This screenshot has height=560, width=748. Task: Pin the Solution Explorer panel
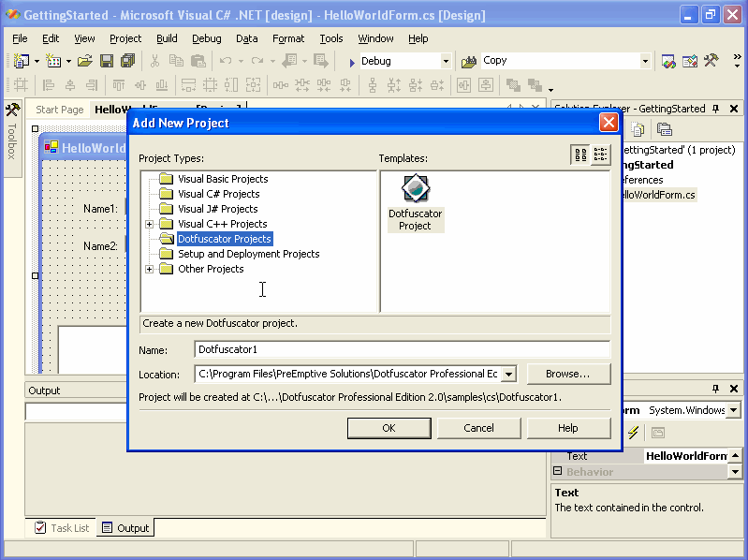[x=716, y=109]
